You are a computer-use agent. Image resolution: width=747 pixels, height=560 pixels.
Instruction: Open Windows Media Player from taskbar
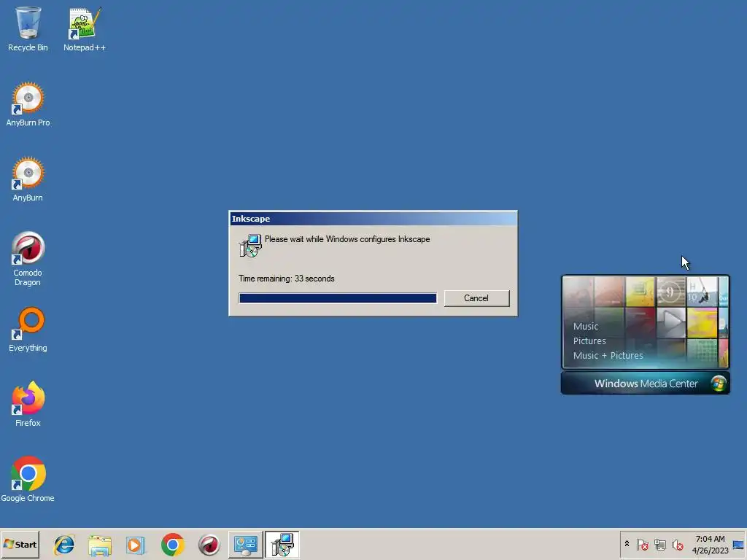(x=136, y=545)
